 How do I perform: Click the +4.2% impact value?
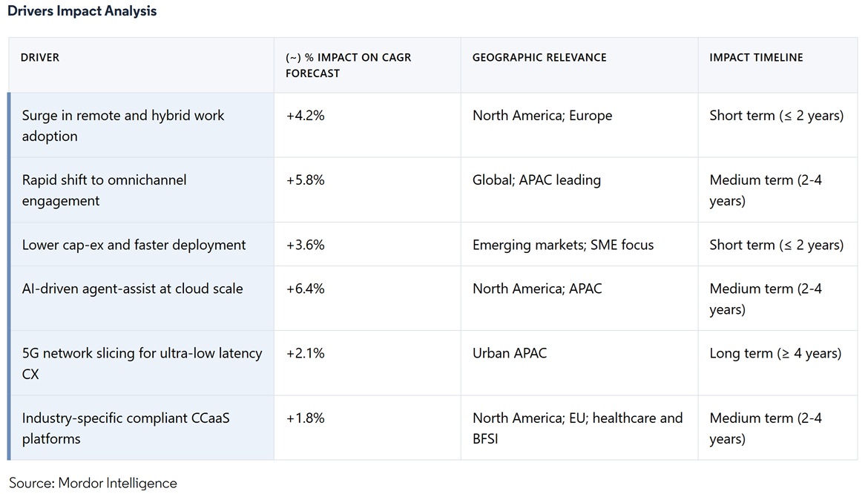[x=306, y=116]
